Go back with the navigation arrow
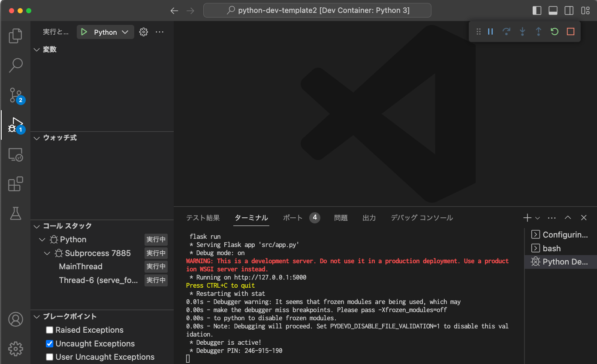 (x=174, y=11)
